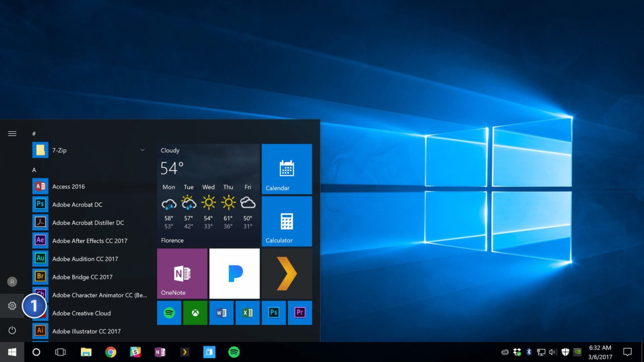
Task: Click the Windows Start button
Action: [12, 352]
